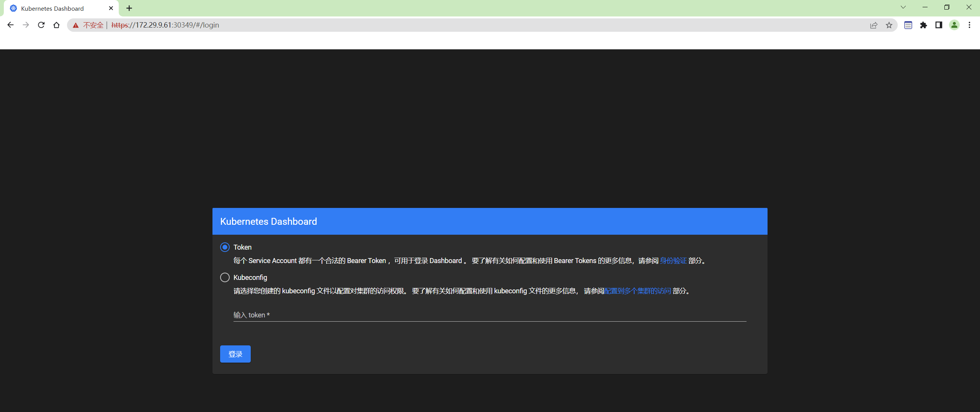
Task: Open a new browser tab
Action: 129,8
